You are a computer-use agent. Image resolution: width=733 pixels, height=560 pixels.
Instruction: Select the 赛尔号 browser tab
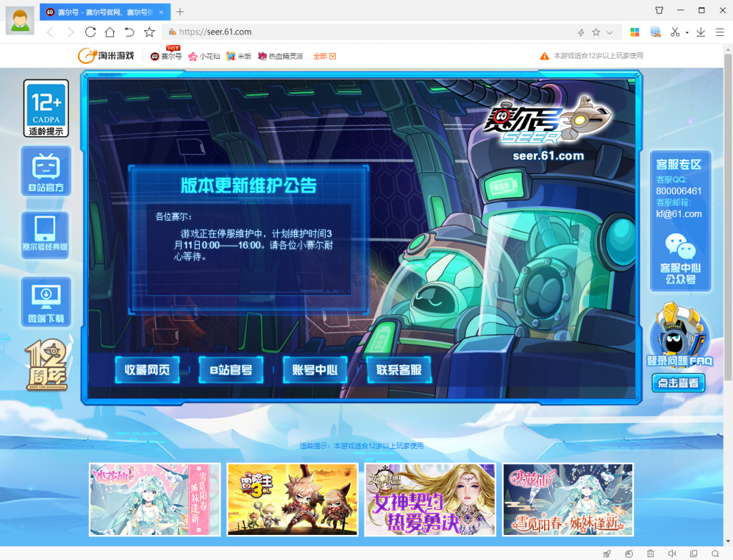pyautogui.click(x=105, y=12)
